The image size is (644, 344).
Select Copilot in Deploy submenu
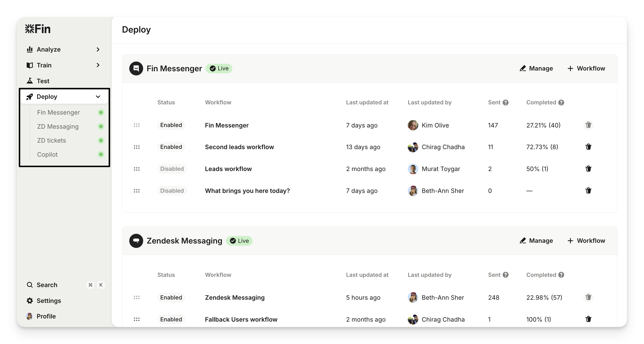(47, 154)
